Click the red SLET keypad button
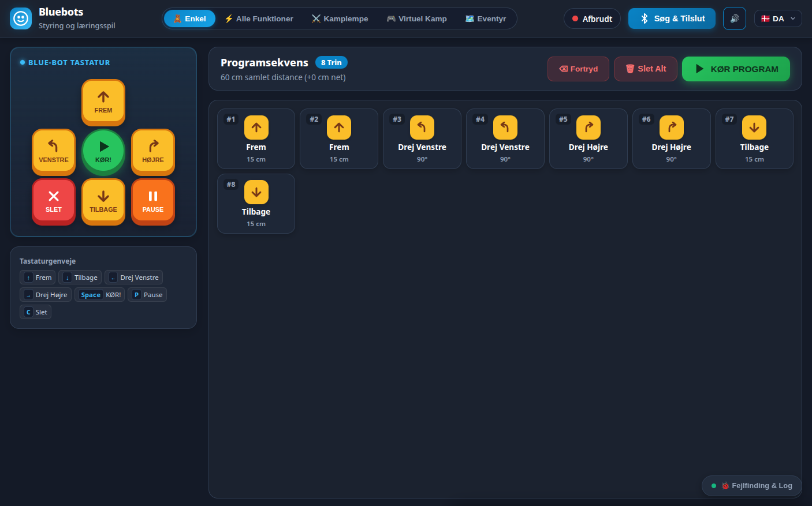This screenshot has width=812, height=506. pos(54,201)
